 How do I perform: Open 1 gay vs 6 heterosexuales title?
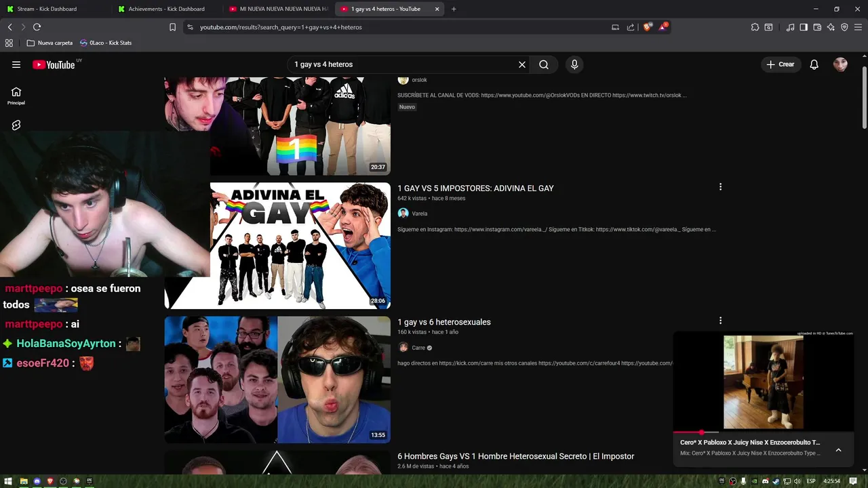(x=444, y=322)
